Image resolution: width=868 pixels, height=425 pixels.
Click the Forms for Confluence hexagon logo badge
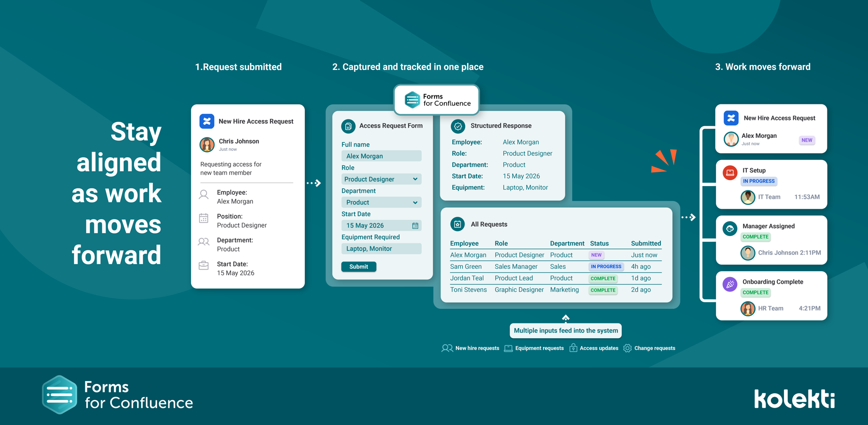[412, 100]
